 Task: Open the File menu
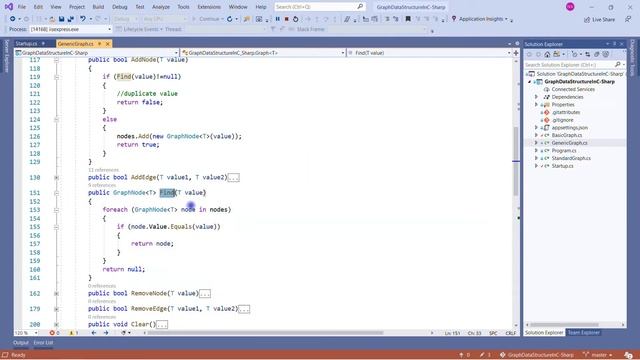point(22,7)
